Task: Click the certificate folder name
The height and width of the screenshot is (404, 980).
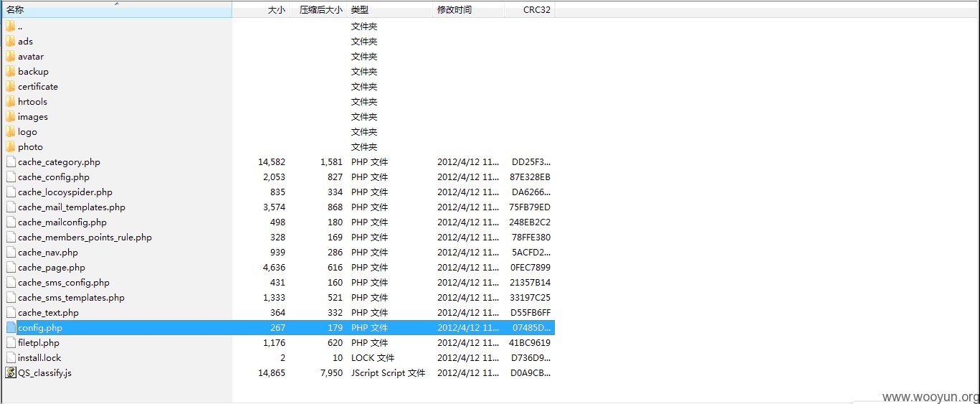Action: [x=38, y=87]
